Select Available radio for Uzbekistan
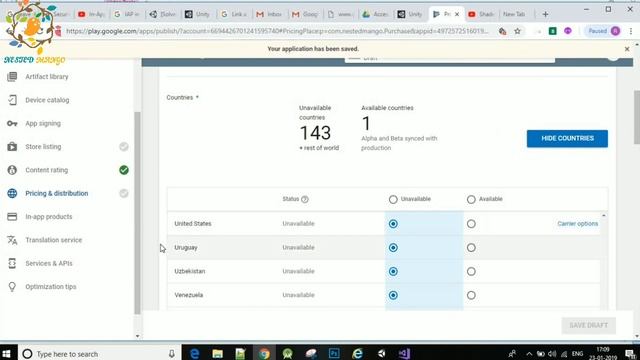 471,271
